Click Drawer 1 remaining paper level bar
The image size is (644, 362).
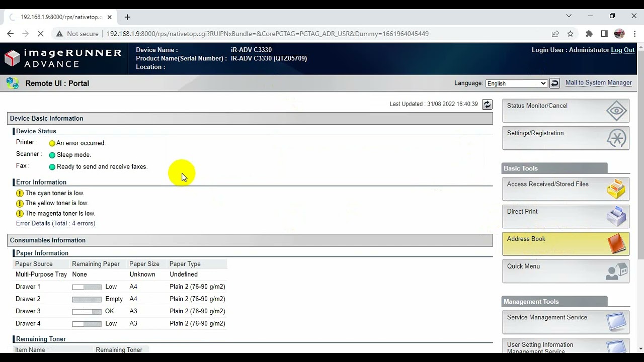(x=87, y=287)
